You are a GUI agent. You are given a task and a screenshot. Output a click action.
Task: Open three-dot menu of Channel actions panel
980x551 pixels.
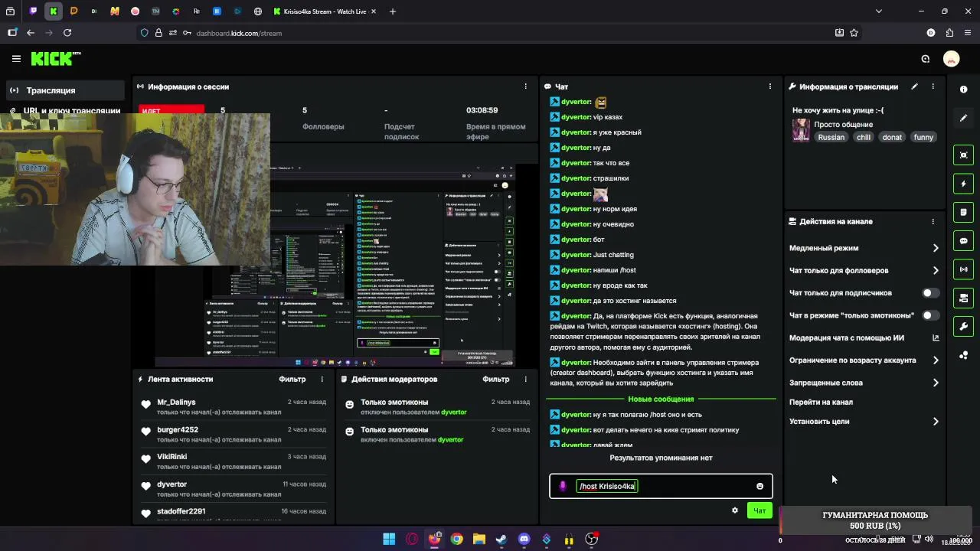[x=933, y=221]
